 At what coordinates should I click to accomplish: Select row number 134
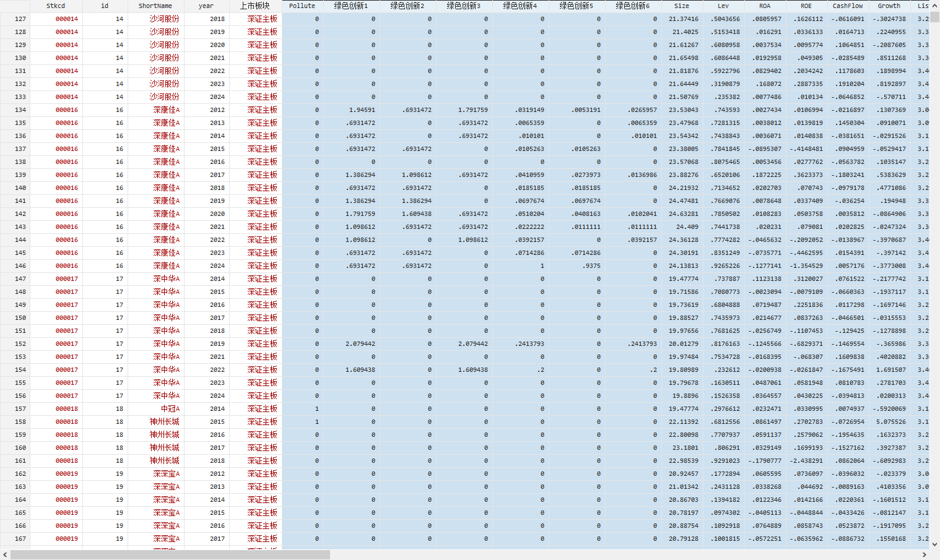point(20,110)
